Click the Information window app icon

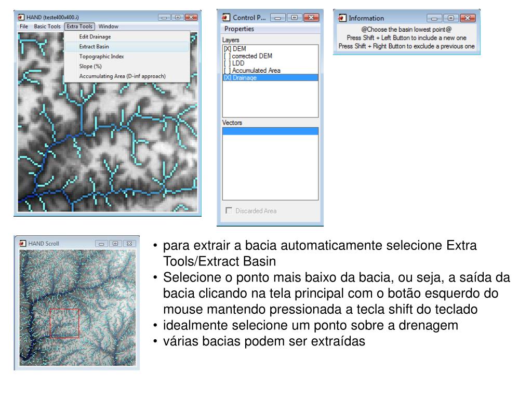point(342,18)
